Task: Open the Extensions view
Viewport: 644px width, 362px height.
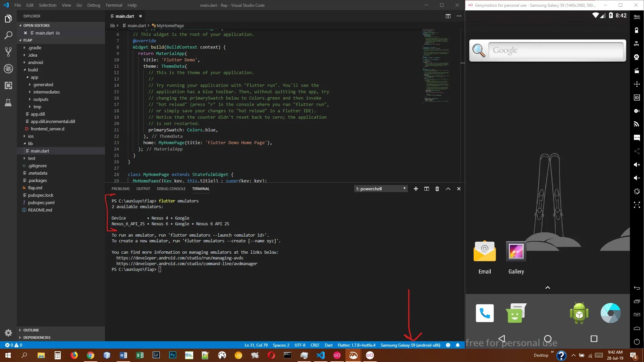Action: (x=8, y=85)
